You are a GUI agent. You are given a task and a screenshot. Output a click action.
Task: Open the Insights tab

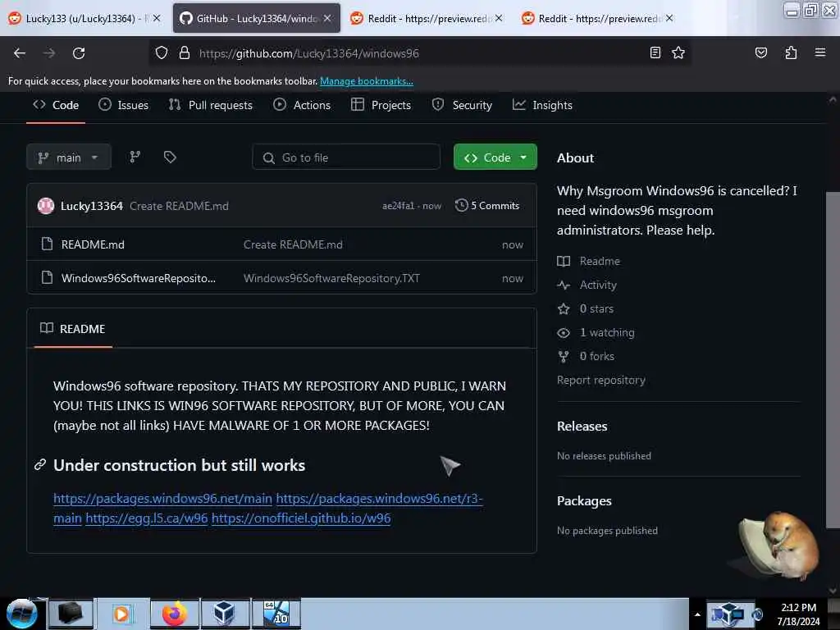pyautogui.click(x=542, y=105)
